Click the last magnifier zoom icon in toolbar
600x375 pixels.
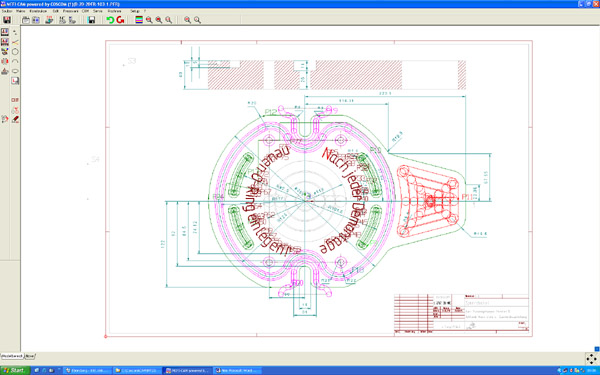pyautogui.click(x=197, y=20)
